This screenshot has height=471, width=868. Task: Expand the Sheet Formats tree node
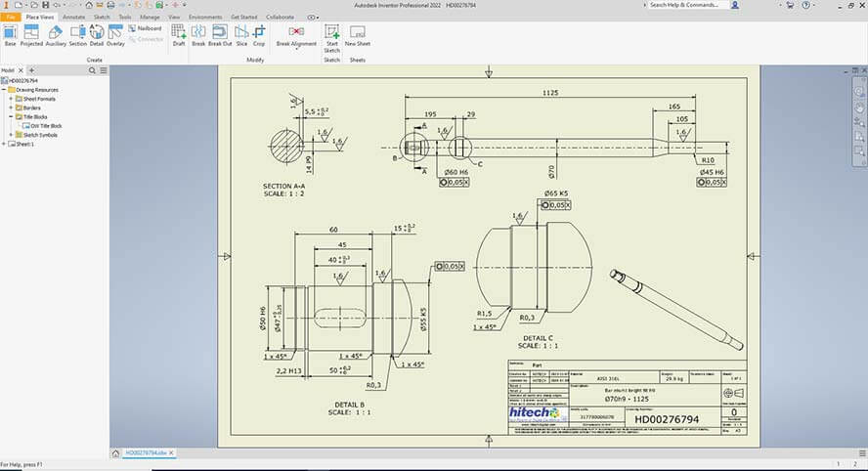pyautogui.click(x=11, y=99)
